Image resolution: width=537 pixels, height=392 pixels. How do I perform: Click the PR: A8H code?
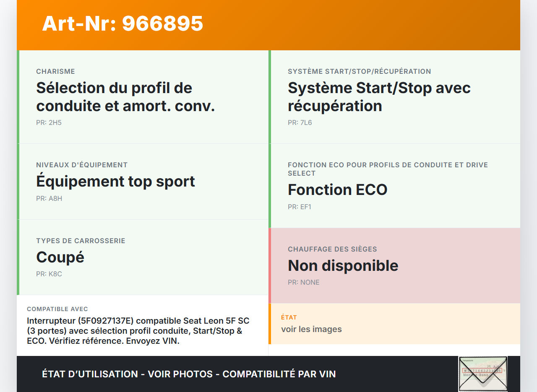pos(49,199)
